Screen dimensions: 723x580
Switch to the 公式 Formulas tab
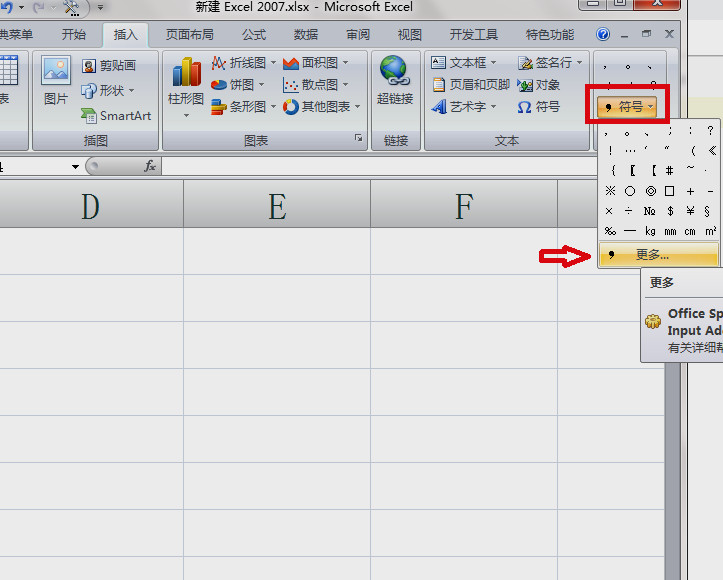click(254, 35)
